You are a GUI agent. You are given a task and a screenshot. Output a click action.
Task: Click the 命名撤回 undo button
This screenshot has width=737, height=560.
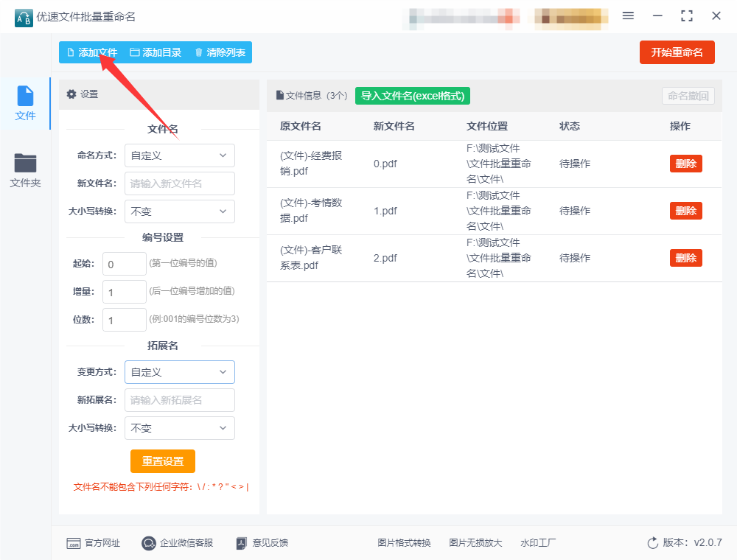click(688, 96)
